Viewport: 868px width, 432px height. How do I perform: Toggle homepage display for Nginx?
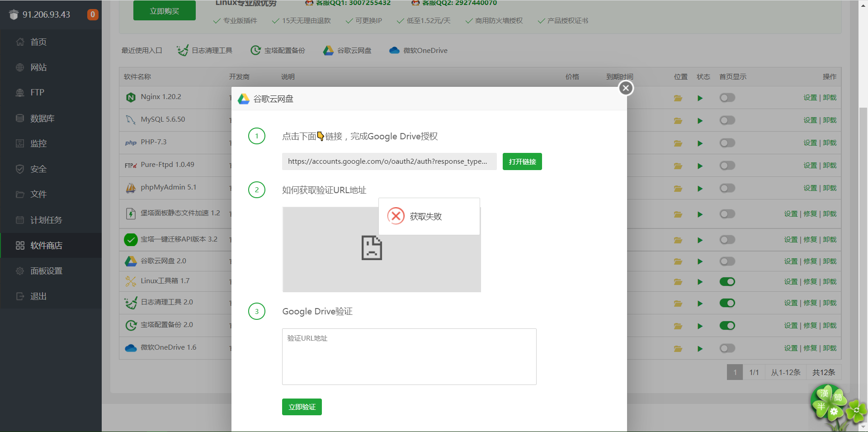tap(727, 98)
